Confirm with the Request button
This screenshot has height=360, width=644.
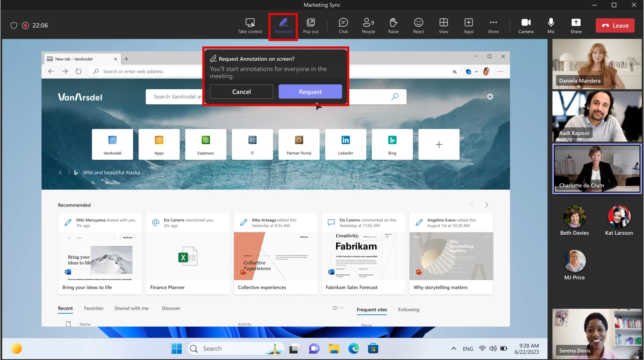click(310, 91)
